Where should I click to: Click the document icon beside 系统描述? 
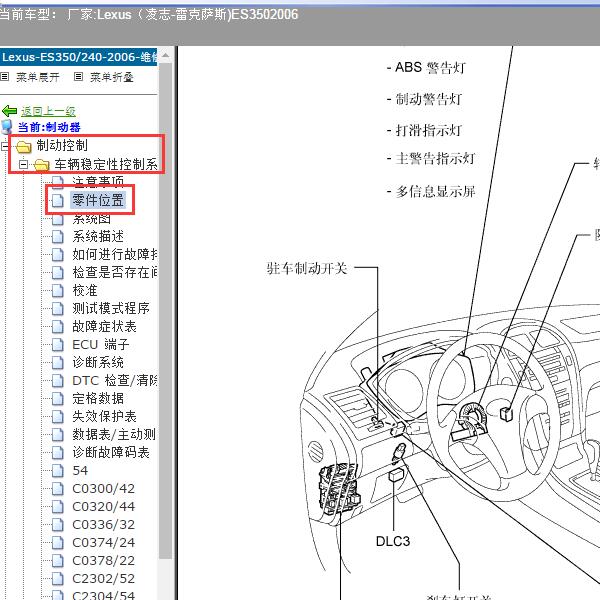58,236
